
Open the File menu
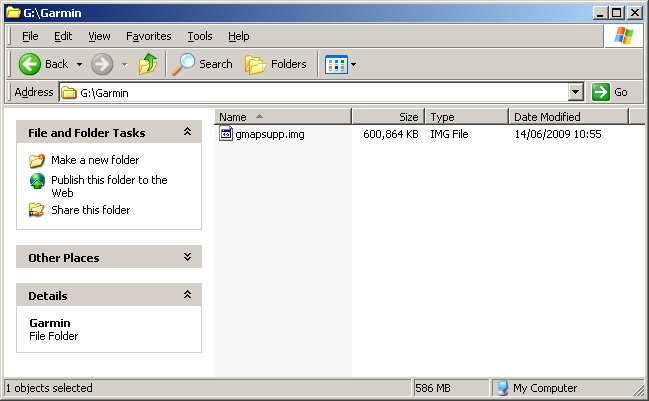point(30,36)
